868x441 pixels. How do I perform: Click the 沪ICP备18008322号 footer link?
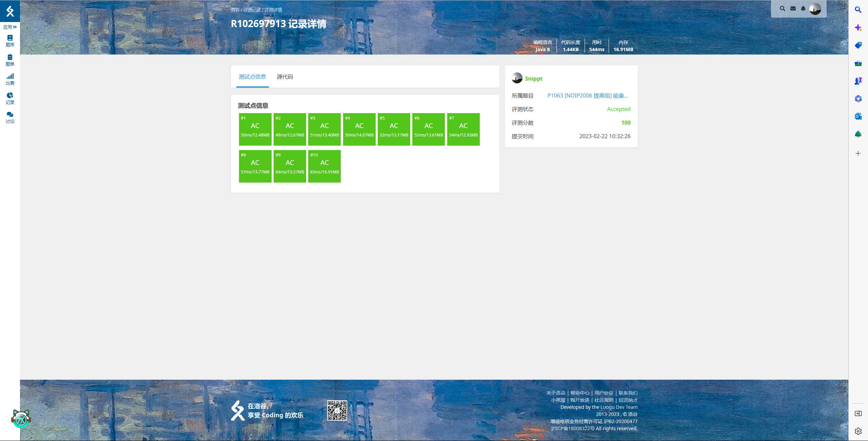(x=573, y=428)
